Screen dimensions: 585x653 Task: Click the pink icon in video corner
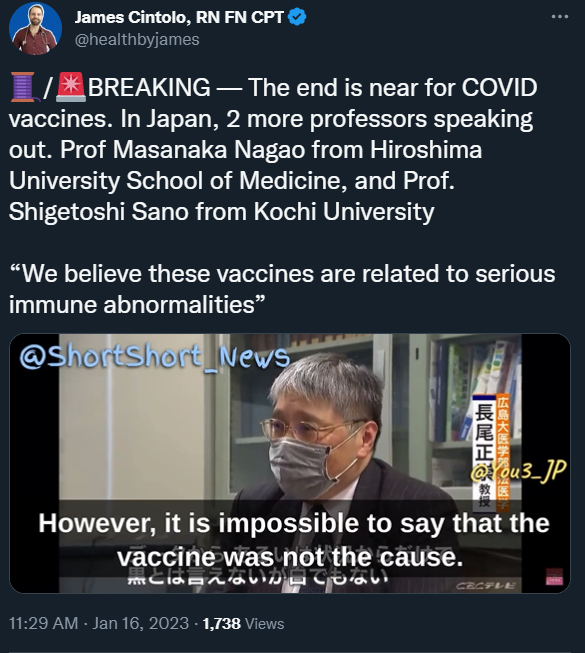click(x=554, y=577)
